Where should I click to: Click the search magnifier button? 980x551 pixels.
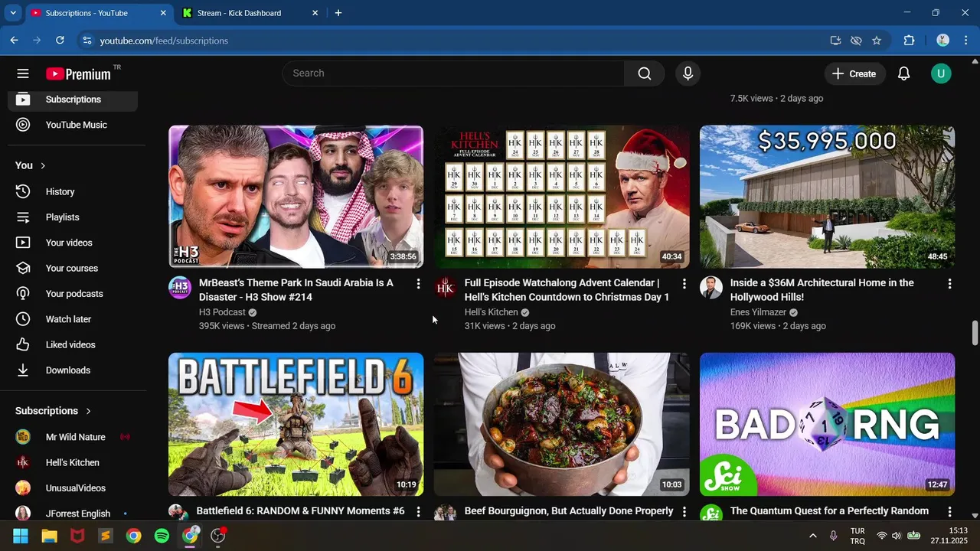pos(645,73)
